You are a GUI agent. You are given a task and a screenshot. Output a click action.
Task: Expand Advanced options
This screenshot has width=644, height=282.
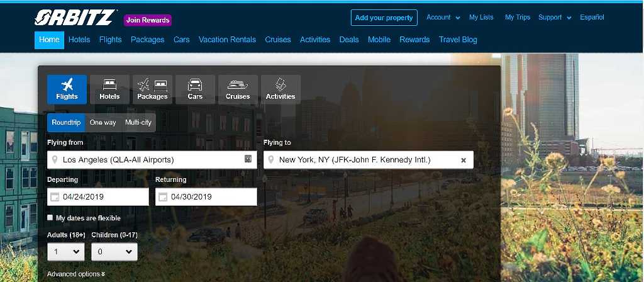pyautogui.click(x=76, y=274)
